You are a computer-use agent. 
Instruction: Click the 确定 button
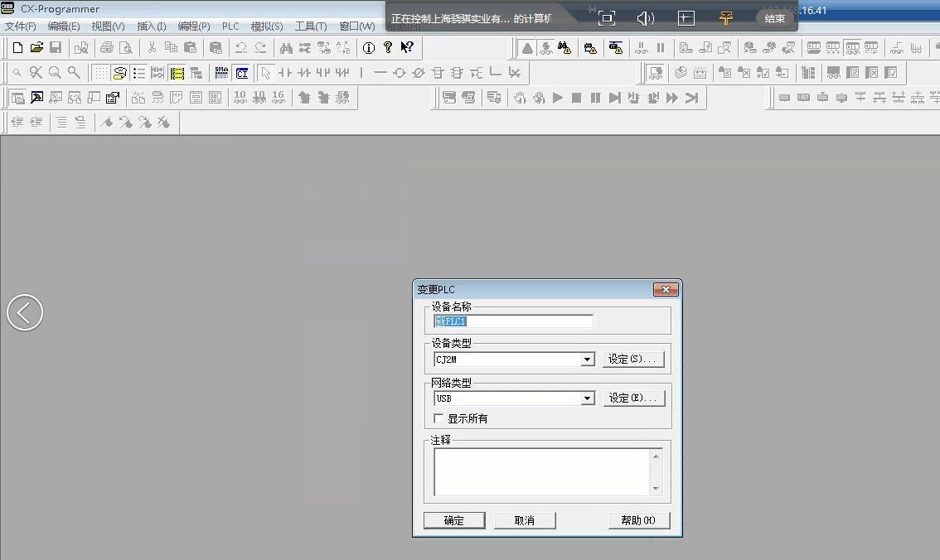[453, 519]
